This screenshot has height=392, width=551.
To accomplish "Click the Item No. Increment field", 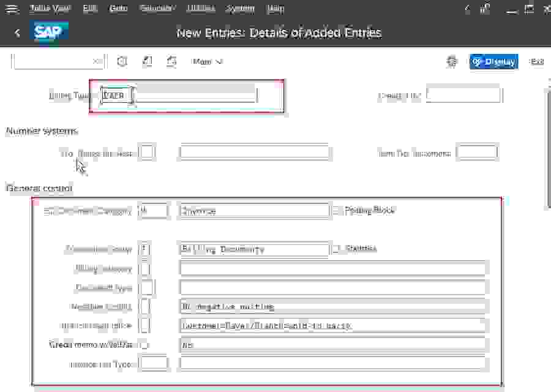I will [477, 153].
